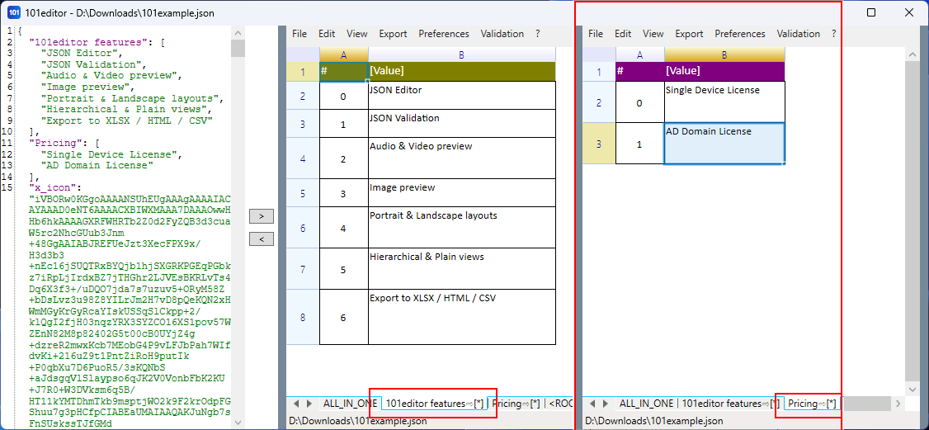Open Preferences menu in the left spreadsheet pane
Viewport: 929px width, 430px height.
pyautogui.click(x=444, y=34)
